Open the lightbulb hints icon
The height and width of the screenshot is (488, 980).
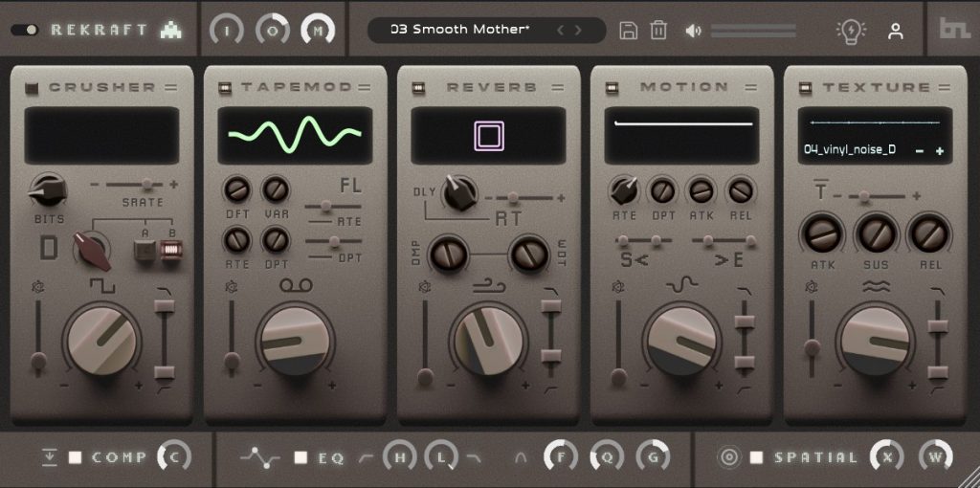(x=849, y=31)
